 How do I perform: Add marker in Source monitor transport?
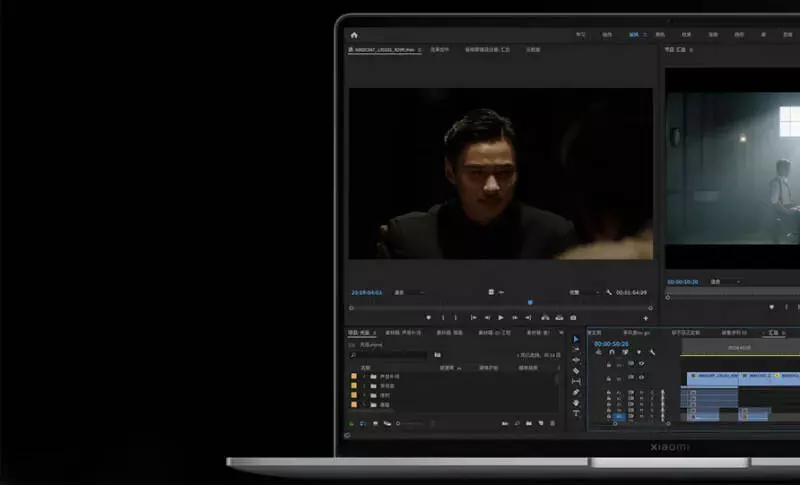tap(429, 318)
